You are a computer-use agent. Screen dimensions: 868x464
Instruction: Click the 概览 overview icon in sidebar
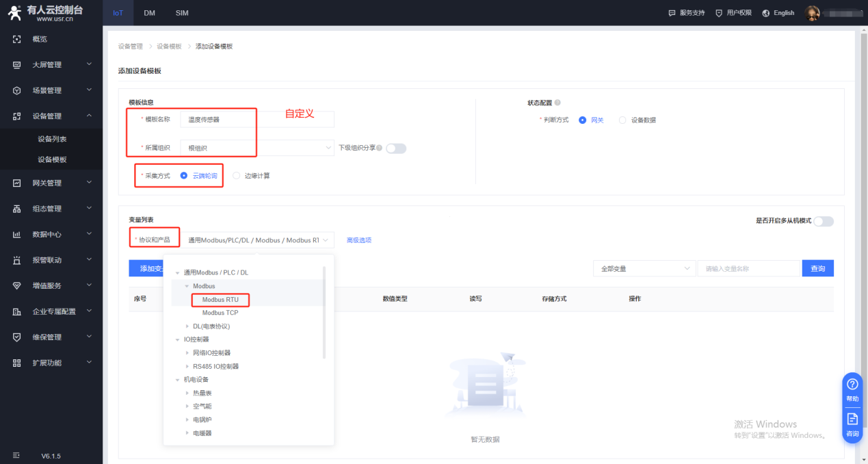click(17, 39)
